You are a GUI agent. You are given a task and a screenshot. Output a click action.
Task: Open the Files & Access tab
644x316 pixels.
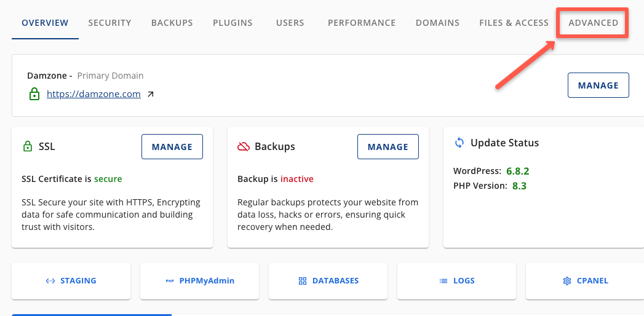[x=514, y=23]
